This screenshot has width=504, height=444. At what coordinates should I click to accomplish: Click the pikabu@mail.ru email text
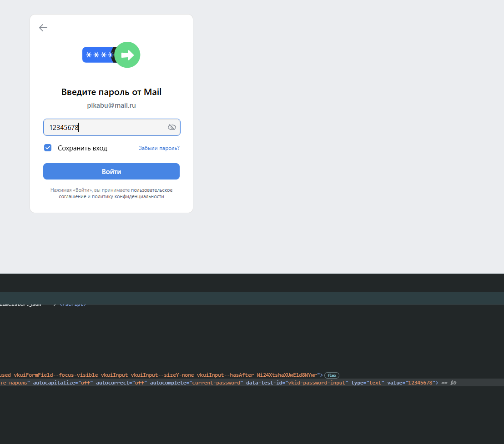pos(111,105)
